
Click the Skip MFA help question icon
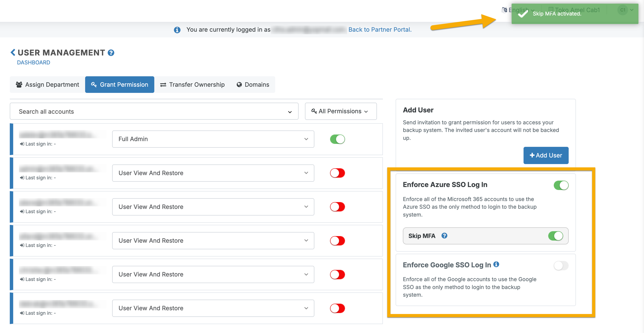[444, 235]
